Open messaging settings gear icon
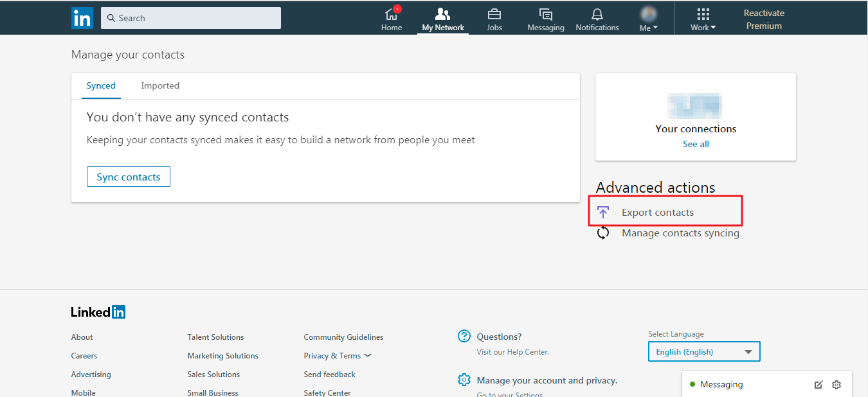868x397 pixels. click(x=836, y=384)
